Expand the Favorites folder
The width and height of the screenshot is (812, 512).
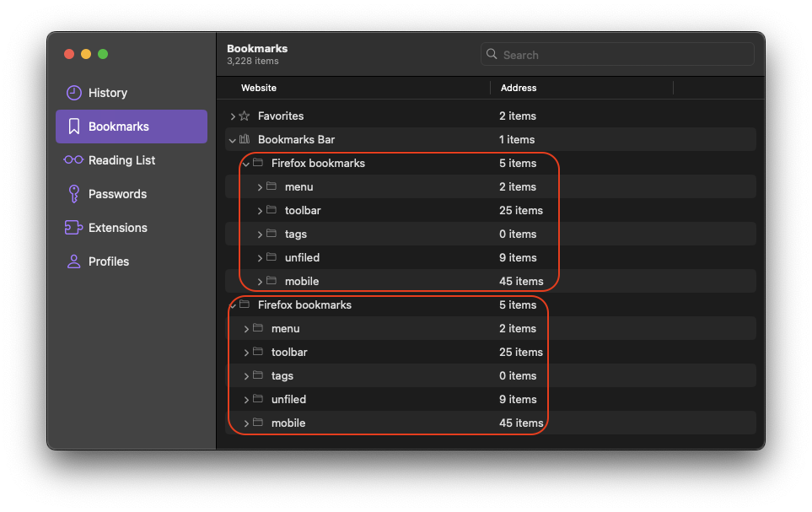[233, 116]
